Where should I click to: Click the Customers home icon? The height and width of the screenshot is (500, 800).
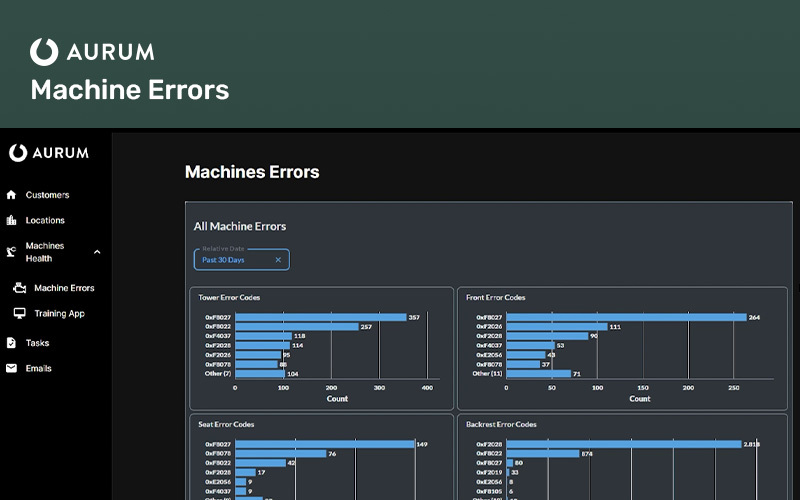11,195
